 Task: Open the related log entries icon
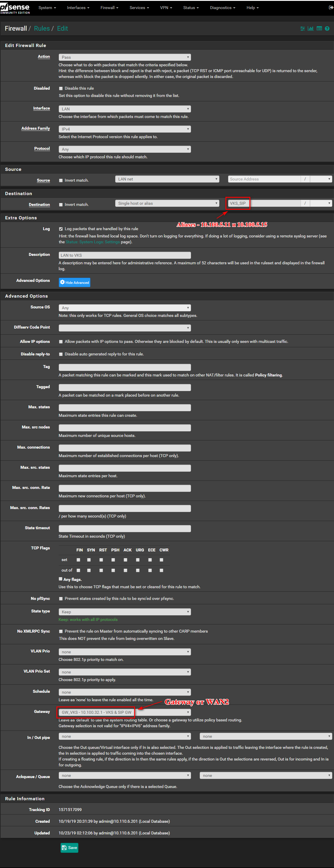[x=319, y=29]
